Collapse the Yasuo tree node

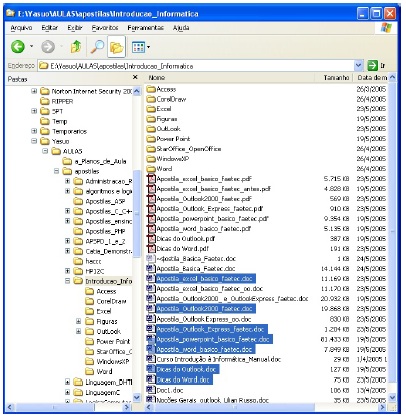34,141
